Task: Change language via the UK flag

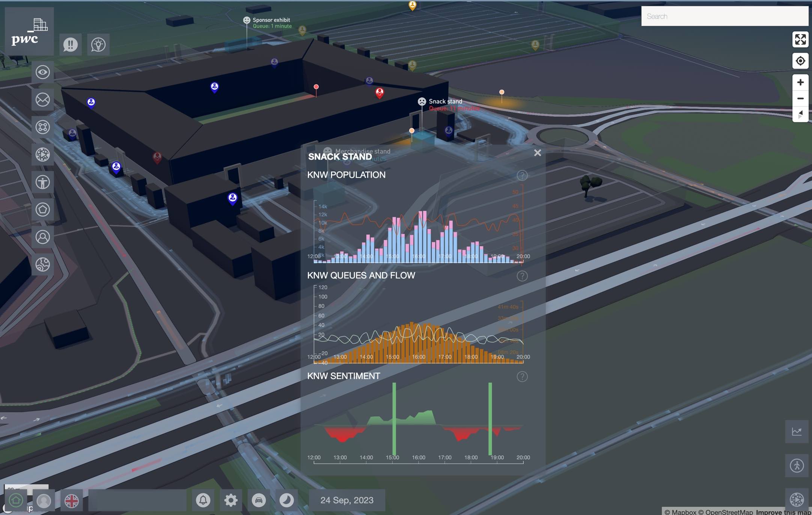Action: tap(71, 500)
